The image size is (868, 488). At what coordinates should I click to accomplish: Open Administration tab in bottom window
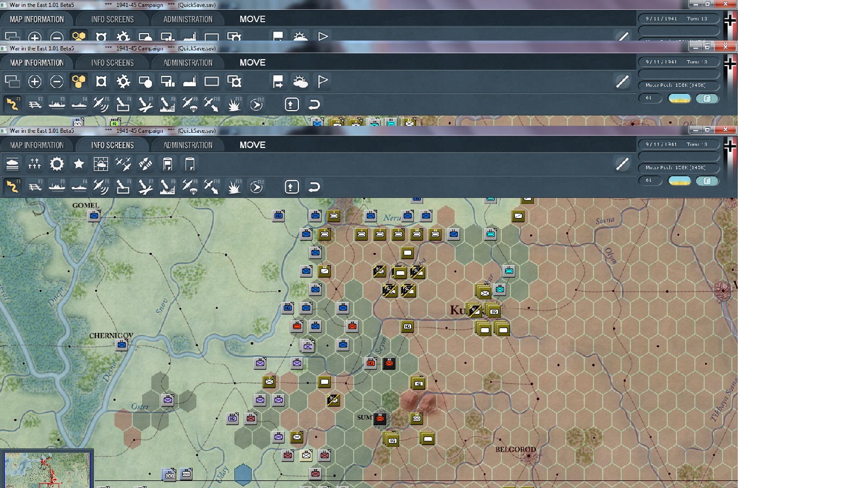pyautogui.click(x=188, y=145)
